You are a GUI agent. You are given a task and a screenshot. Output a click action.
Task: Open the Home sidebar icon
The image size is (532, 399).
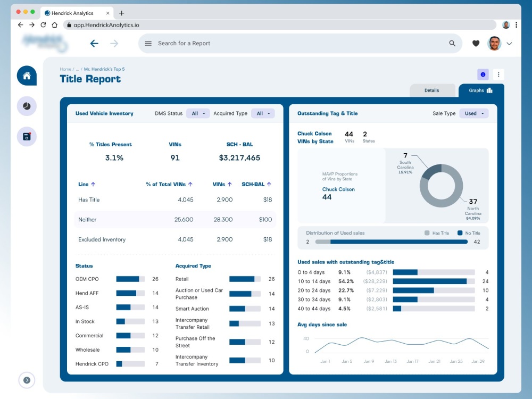(27, 76)
